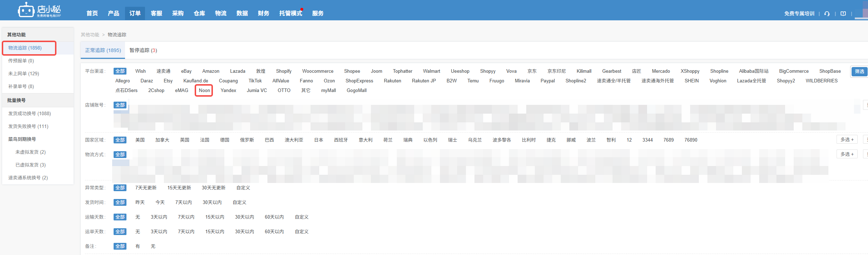Select 已虚拟发货 (3) under 菜鸟到期换号
Viewport: 868px width, 255px height.
[30, 165]
